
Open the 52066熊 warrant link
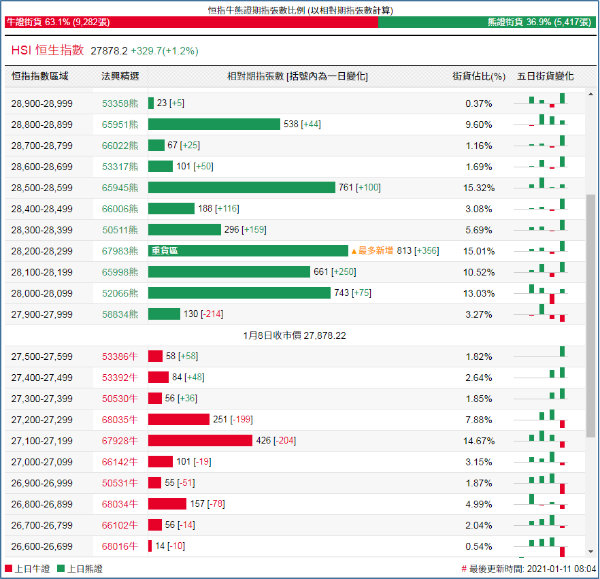tap(120, 293)
